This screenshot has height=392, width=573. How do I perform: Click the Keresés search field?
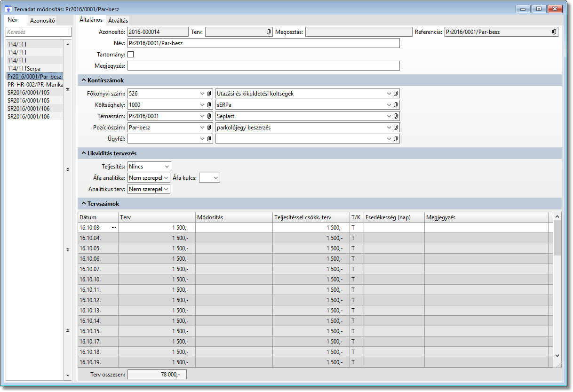[x=38, y=32]
